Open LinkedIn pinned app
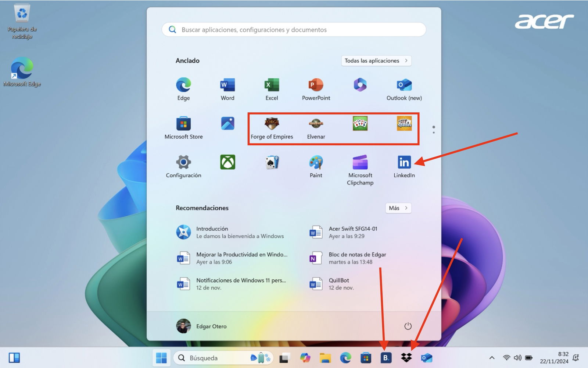The height and width of the screenshot is (368, 588). pyautogui.click(x=404, y=167)
